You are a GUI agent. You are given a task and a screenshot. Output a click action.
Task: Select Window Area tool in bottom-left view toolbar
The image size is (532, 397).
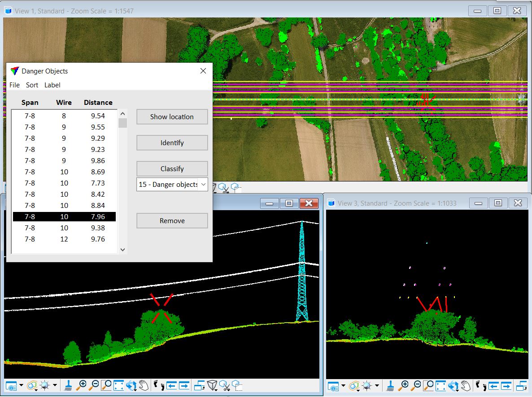(x=106, y=385)
